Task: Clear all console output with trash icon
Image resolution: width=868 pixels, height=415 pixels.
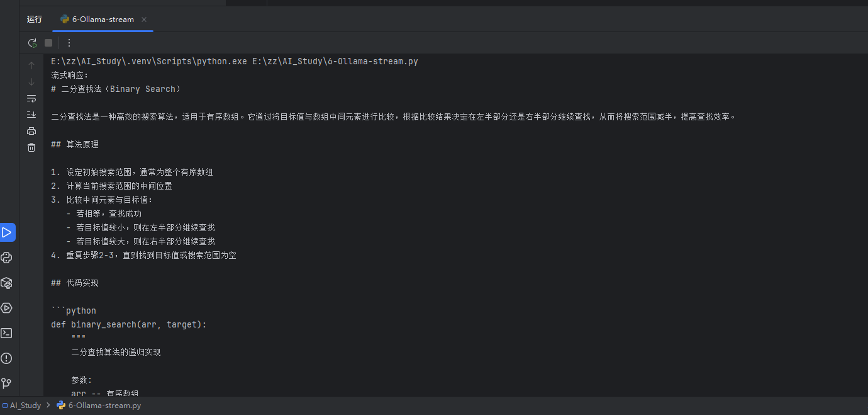Action: coord(31,147)
